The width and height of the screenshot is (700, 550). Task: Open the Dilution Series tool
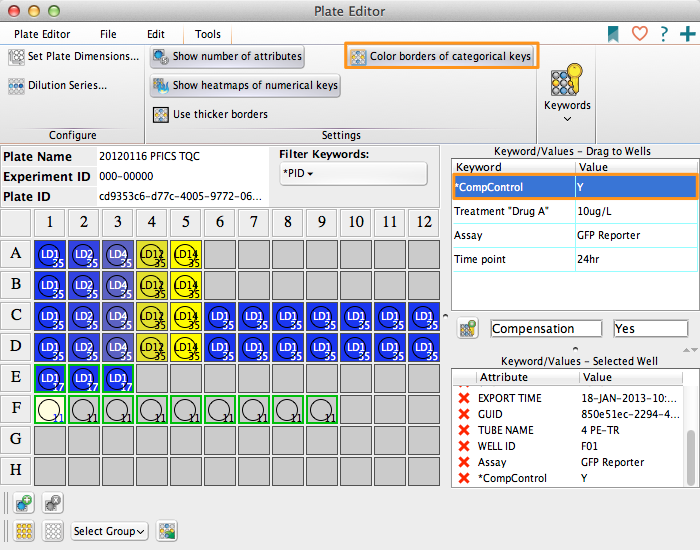point(58,85)
